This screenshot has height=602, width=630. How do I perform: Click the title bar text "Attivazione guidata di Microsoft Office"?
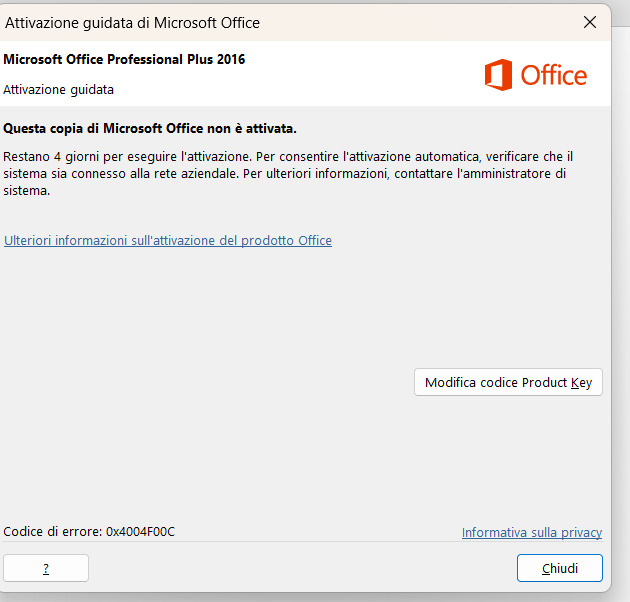click(x=132, y=23)
